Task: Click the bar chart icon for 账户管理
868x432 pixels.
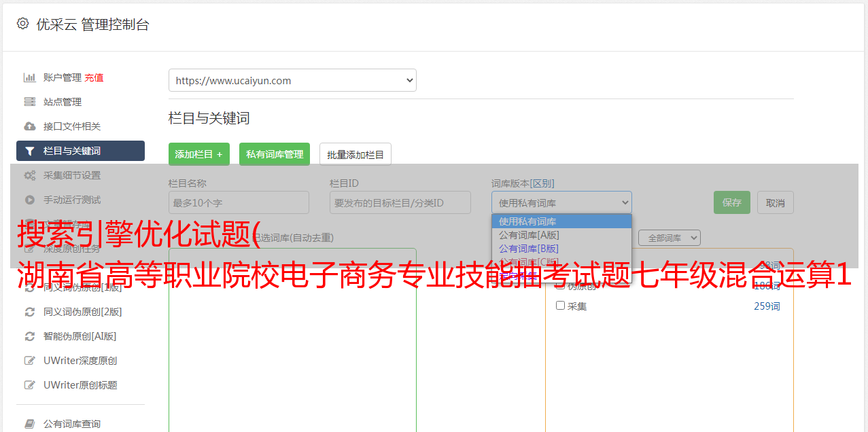Action: pos(29,77)
